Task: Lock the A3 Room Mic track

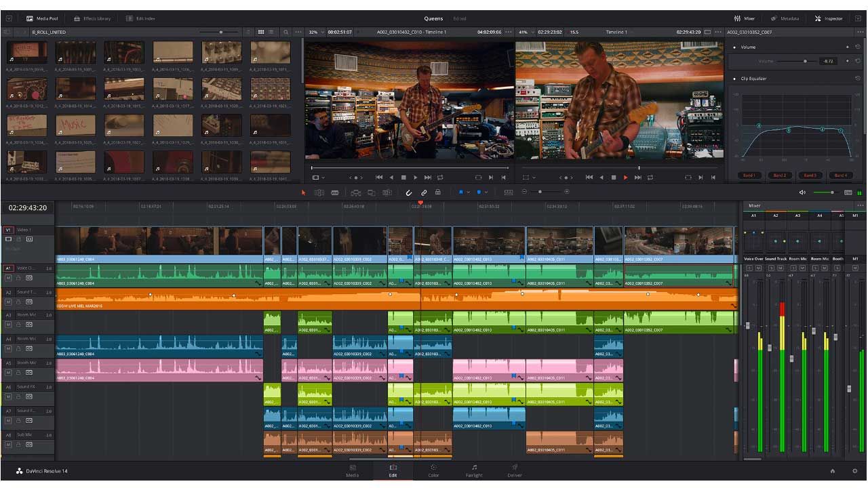Action: (19, 325)
